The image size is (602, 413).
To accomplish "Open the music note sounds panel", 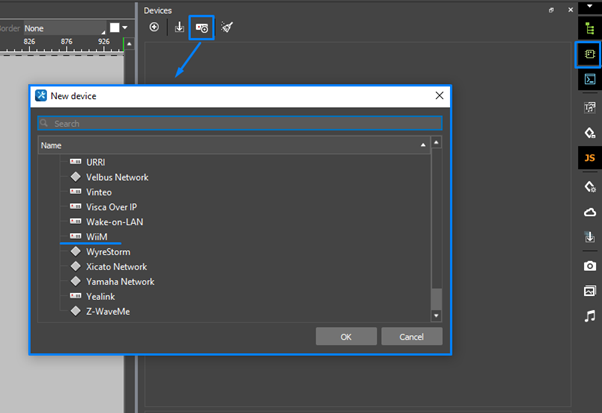I will click(589, 316).
